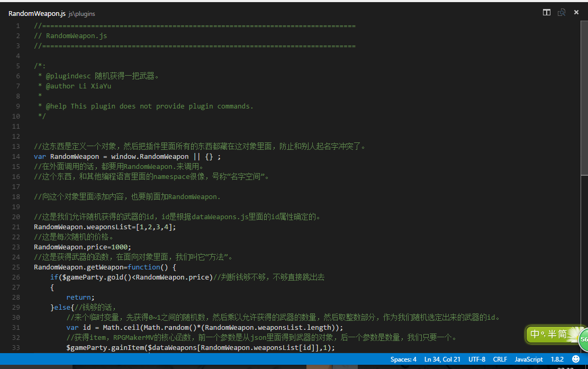
Task: Click the 'return;' statement on line 28
Action: 80,298
